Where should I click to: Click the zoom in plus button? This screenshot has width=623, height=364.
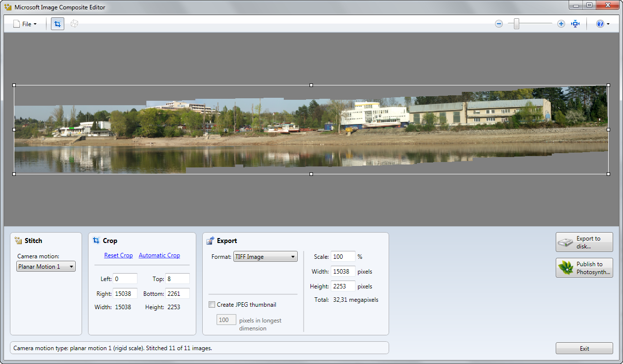point(561,24)
